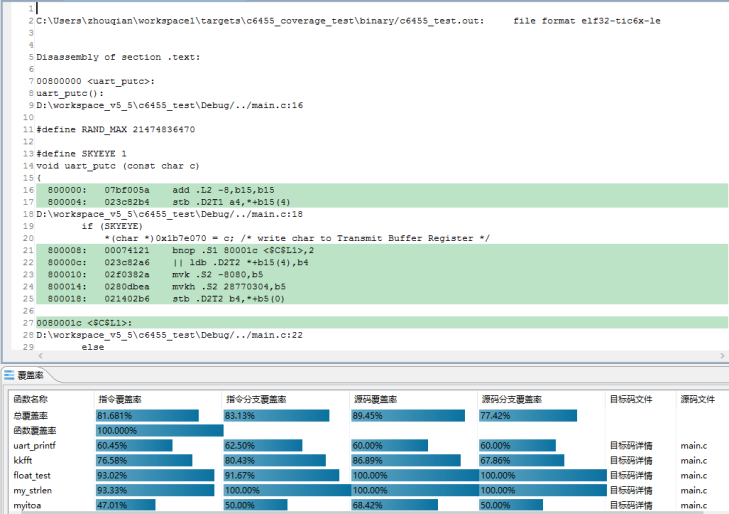
Task: Open main.c source for float_test row
Action: [694, 475]
